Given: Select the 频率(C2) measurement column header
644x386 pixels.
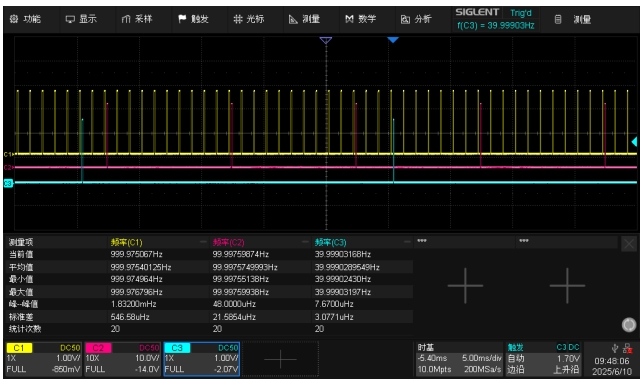Looking at the screenshot, I should pyautogui.click(x=229, y=242).
